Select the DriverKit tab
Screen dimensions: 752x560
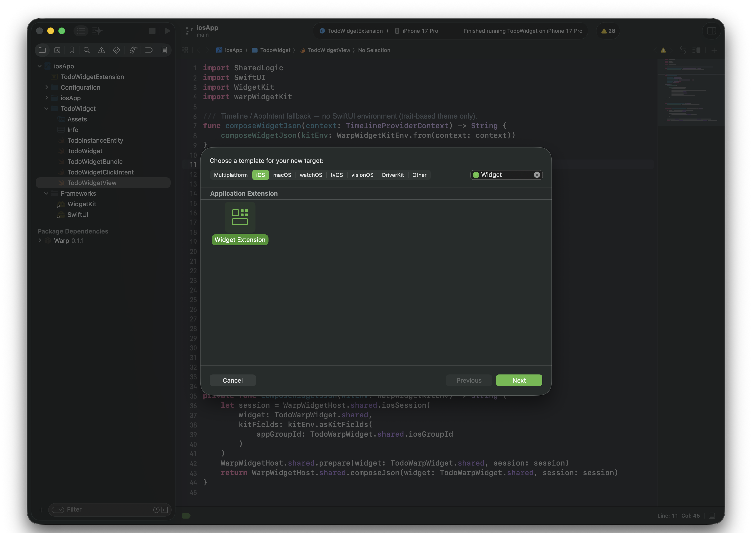393,175
